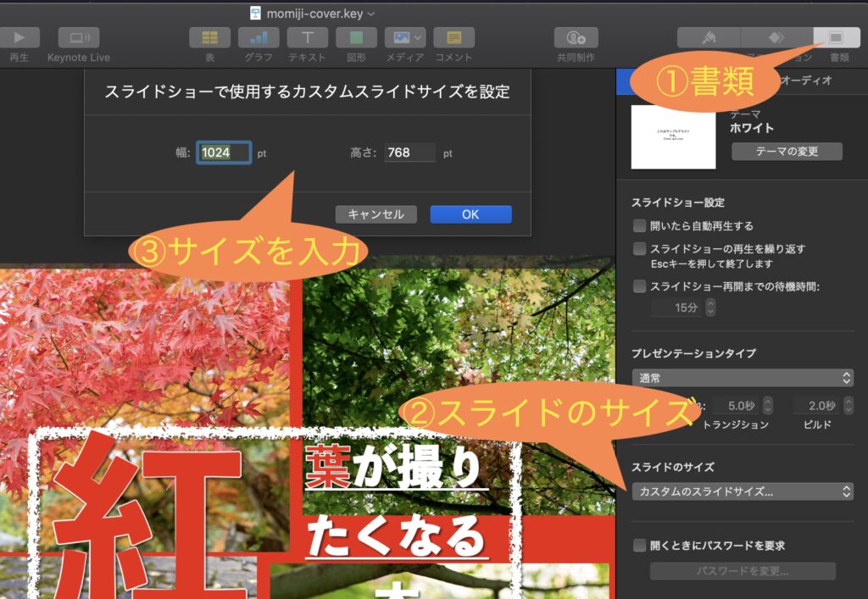Open the 通常 presentation type dropdown
Image resolution: width=868 pixels, height=599 pixels.
743,379
